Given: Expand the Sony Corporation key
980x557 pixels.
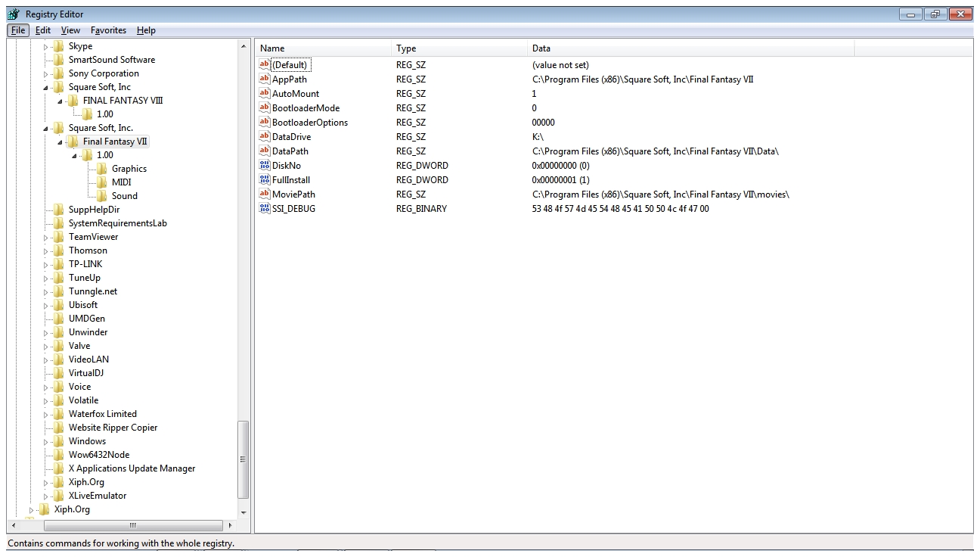Looking at the screenshot, I should tap(46, 74).
